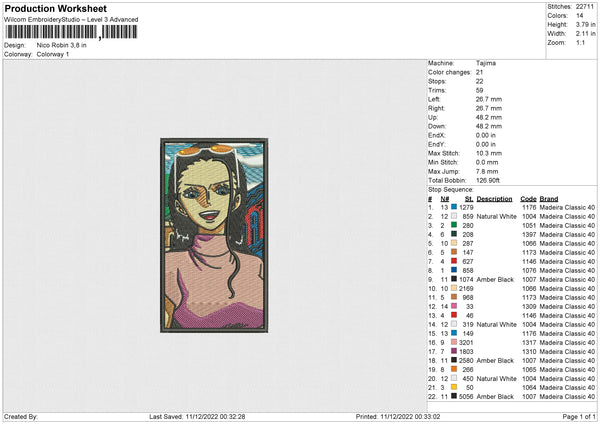Viewport: 600px width, 424px height.
Task: Click the Colorway 1 value
Action: pyautogui.click(x=53, y=54)
